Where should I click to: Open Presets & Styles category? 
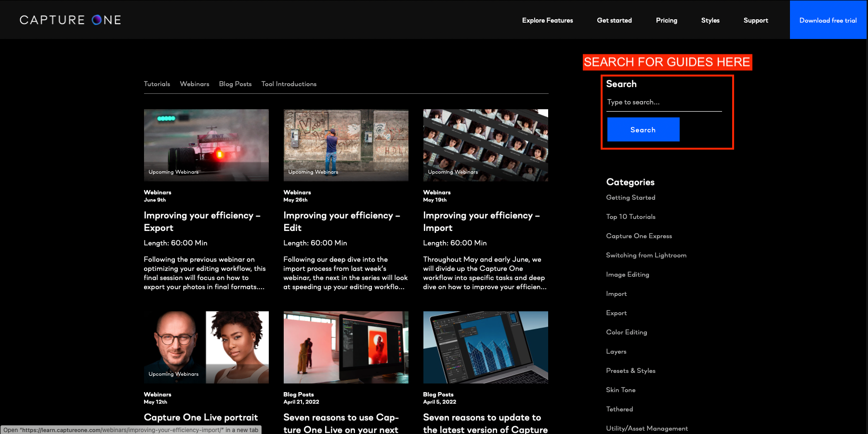click(631, 370)
